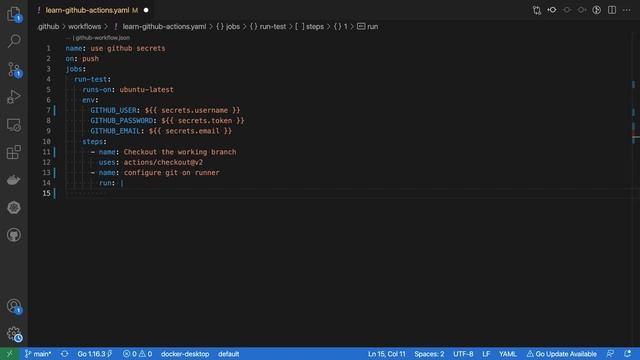This screenshot has width=640, height=360.
Task: Click the second greyed commit-navigation icon in editor toolbar
Action: point(567,10)
